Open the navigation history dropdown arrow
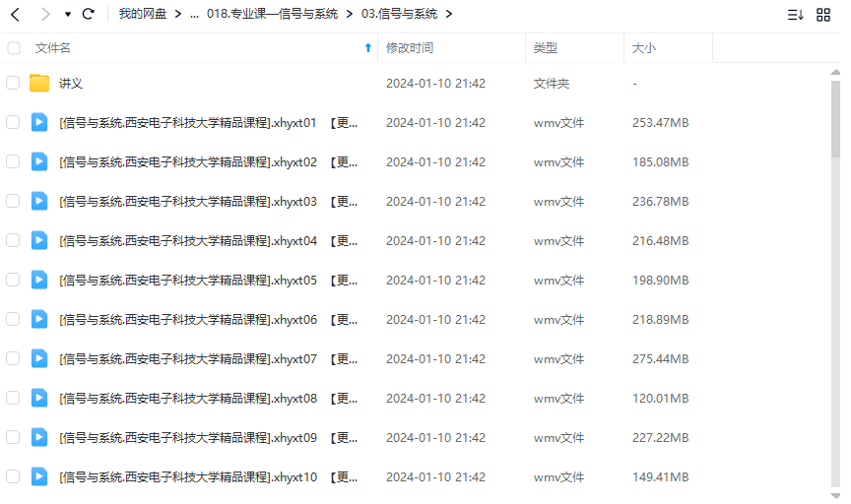This screenshot has height=504, width=851. tap(68, 14)
